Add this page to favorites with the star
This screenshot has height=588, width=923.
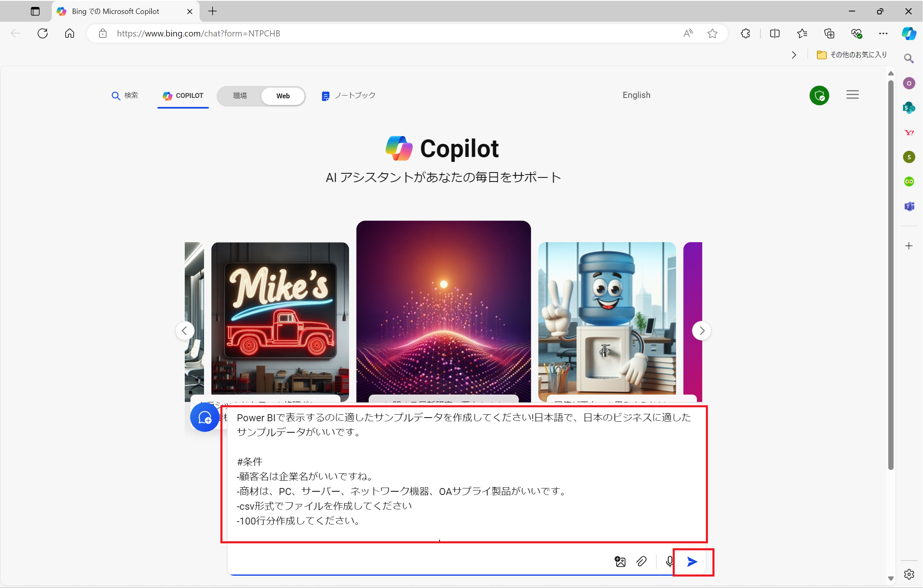point(712,33)
